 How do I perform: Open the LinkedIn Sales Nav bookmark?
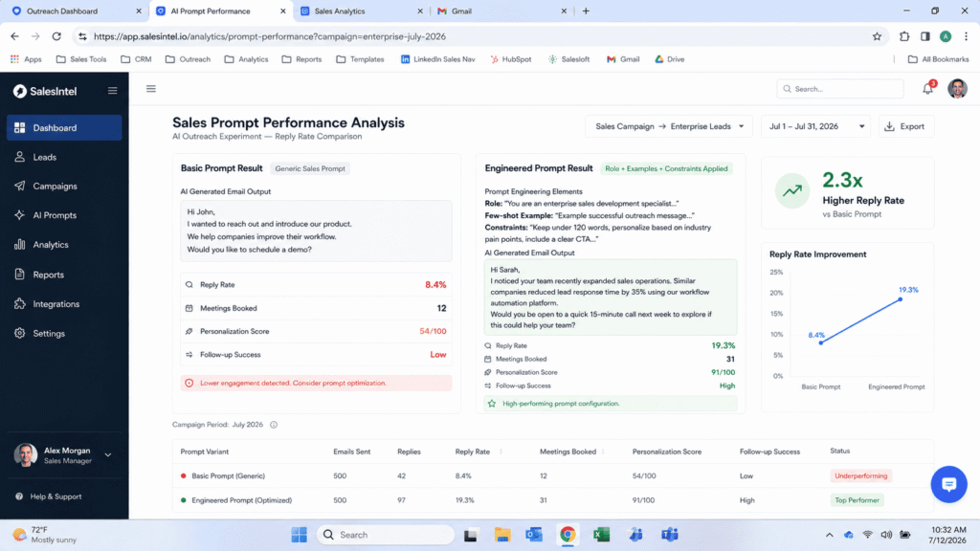click(x=437, y=59)
